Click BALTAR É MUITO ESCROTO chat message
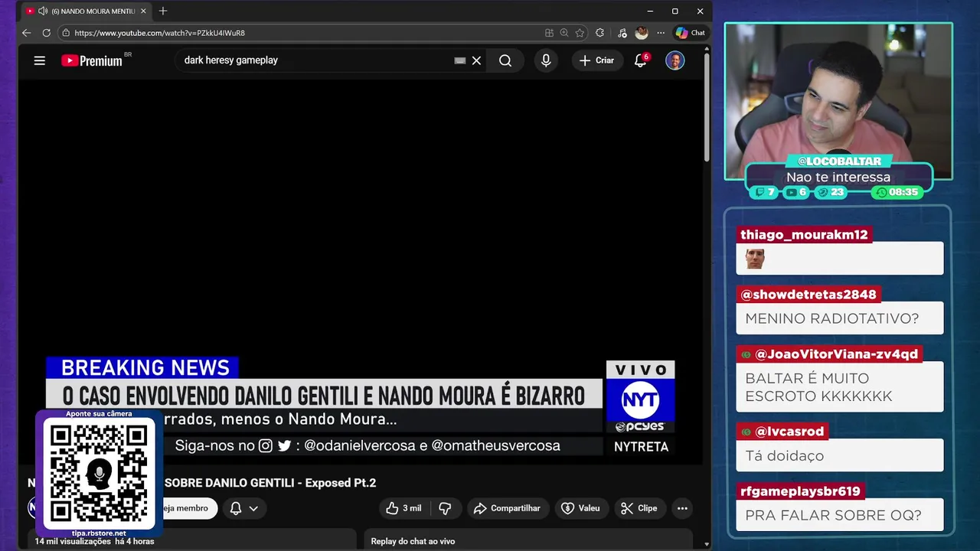Viewport: 980px width, 551px height. [840, 387]
